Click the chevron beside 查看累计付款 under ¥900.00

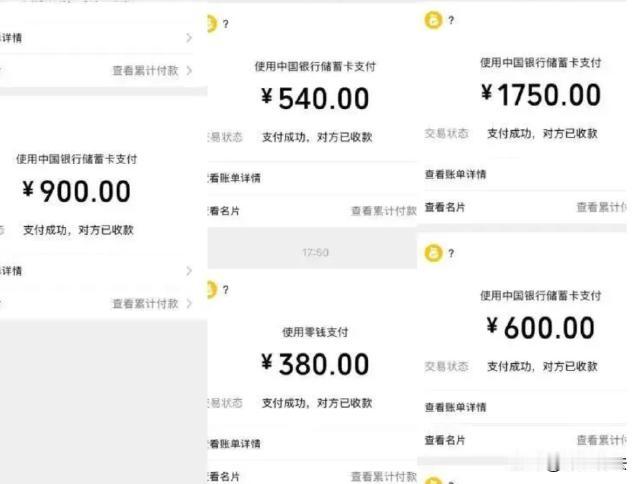pyautogui.click(x=189, y=304)
